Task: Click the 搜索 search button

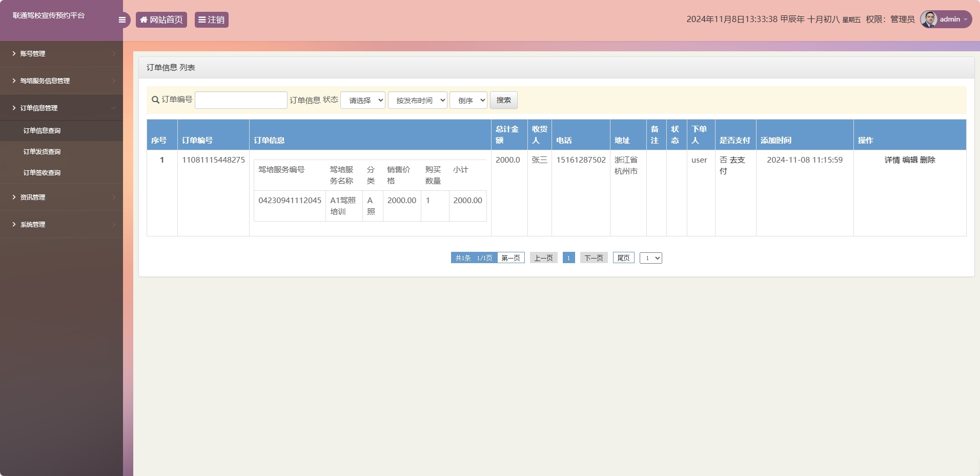Action: click(x=503, y=100)
